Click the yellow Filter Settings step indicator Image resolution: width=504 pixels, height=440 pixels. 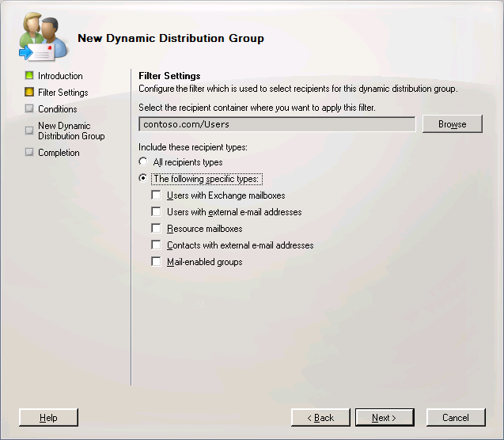click(29, 93)
